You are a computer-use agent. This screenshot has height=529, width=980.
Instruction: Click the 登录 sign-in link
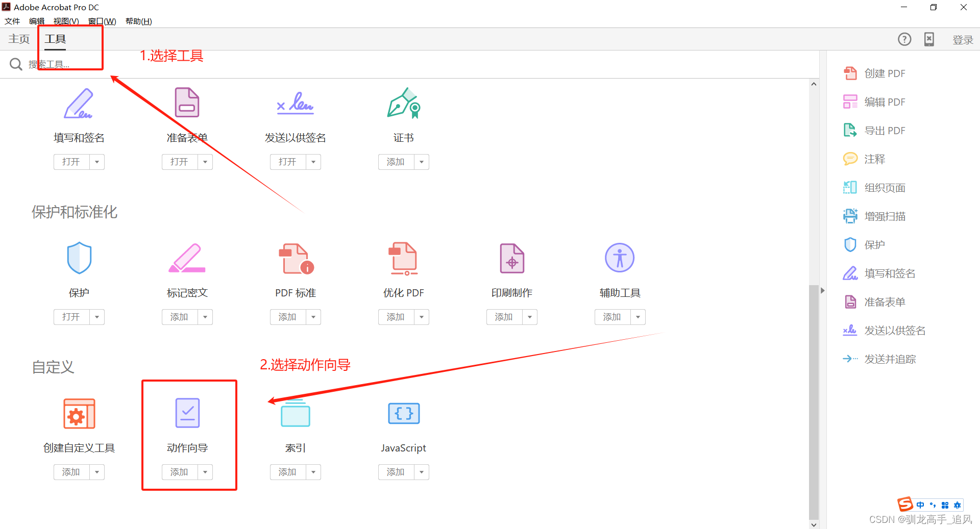[x=963, y=40]
